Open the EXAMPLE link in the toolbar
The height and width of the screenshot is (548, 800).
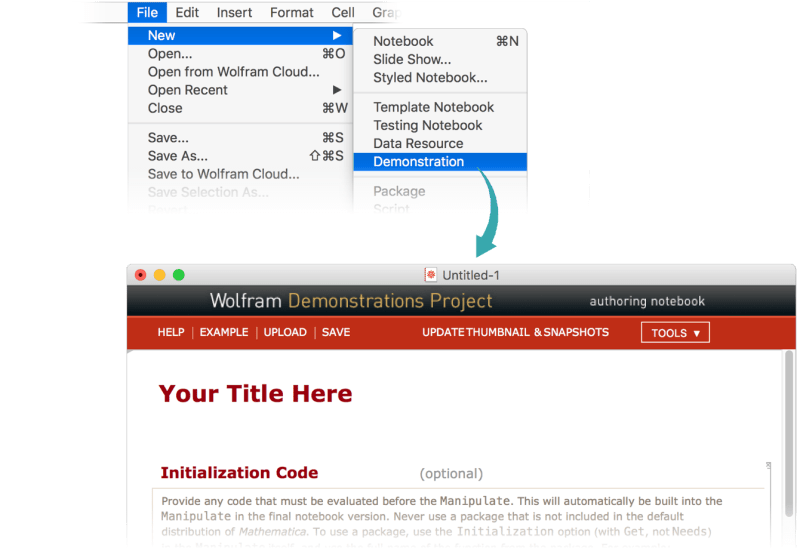(224, 332)
